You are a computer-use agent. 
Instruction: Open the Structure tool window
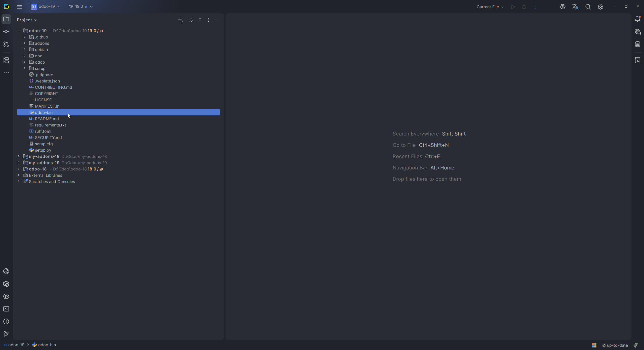point(6,60)
